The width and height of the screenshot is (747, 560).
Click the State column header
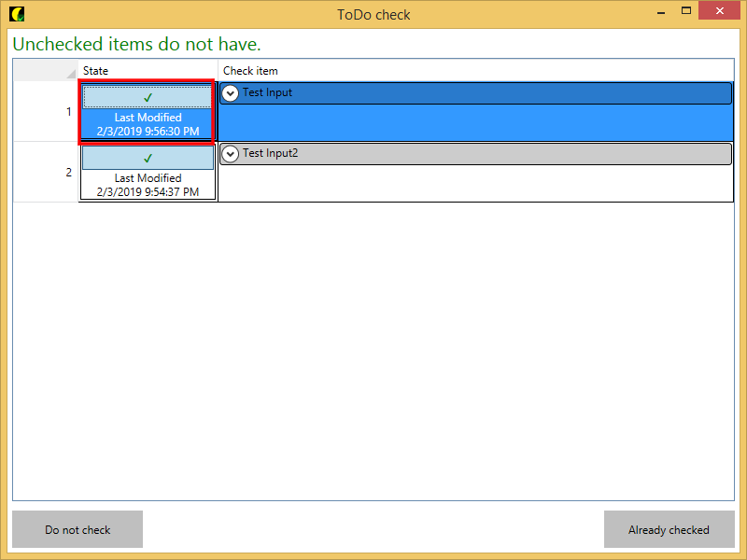tap(148, 71)
